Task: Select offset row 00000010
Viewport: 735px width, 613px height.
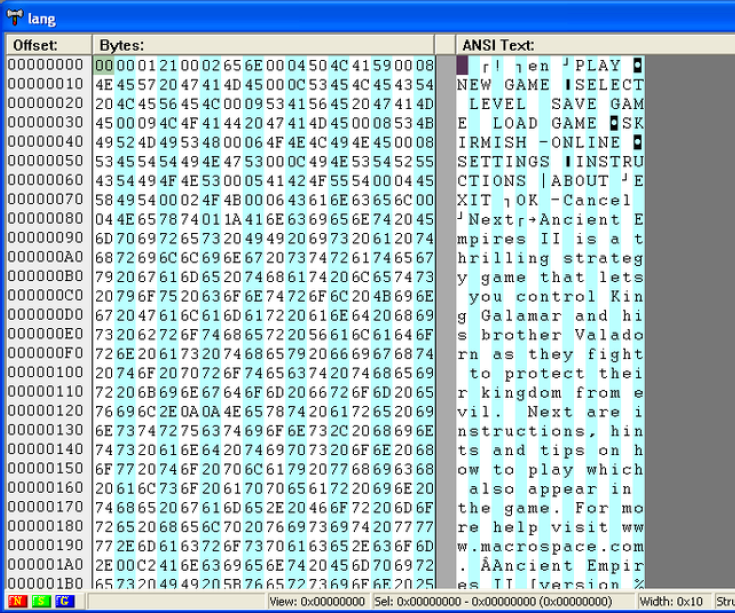Action: click(x=45, y=83)
